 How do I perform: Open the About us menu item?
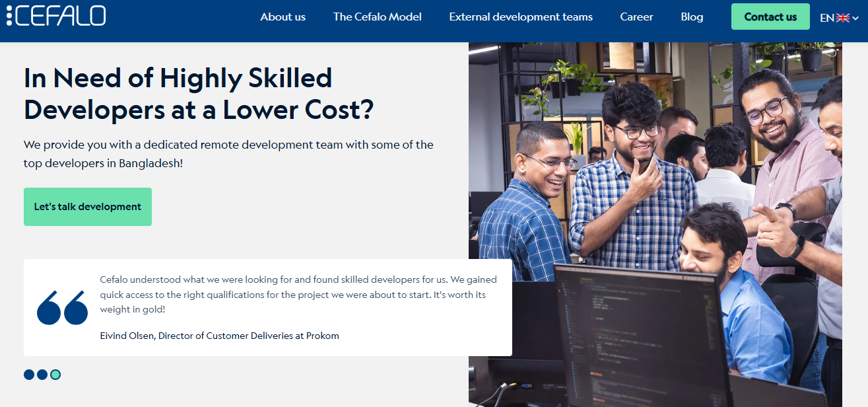(x=283, y=17)
